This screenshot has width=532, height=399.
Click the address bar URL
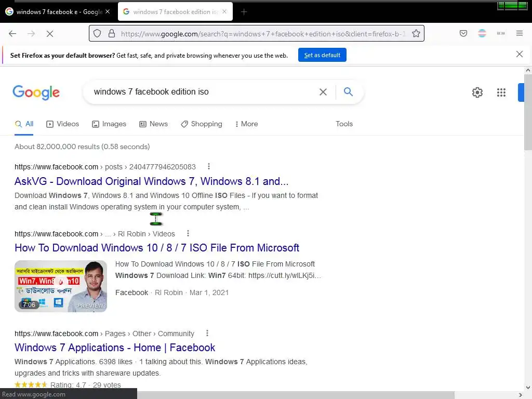pos(263,34)
